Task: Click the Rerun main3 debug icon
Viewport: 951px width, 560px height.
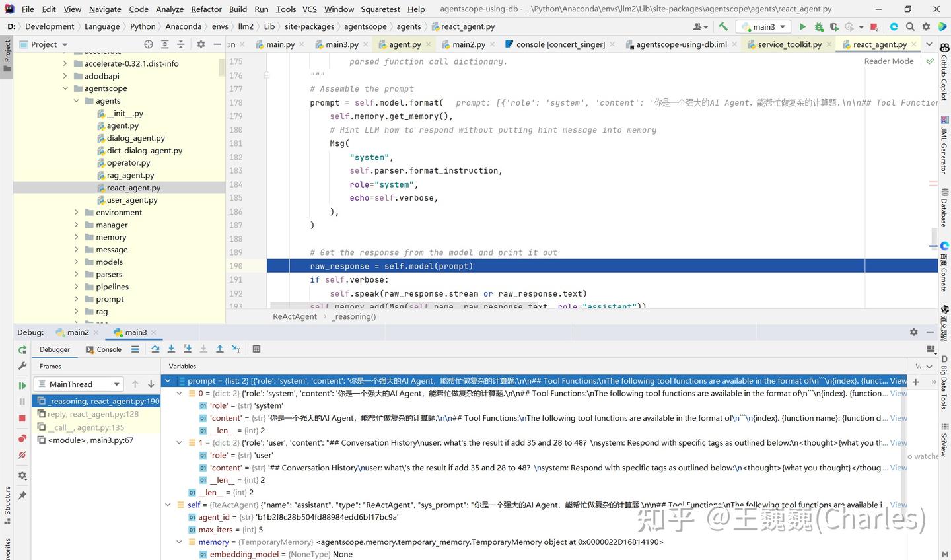Action: click(x=22, y=349)
